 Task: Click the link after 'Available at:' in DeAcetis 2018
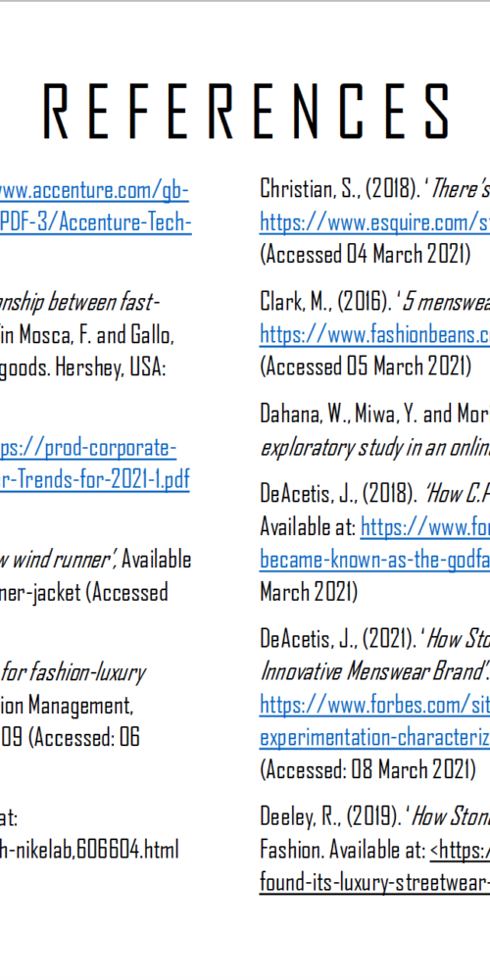pyautogui.click(x=425, y=527)
